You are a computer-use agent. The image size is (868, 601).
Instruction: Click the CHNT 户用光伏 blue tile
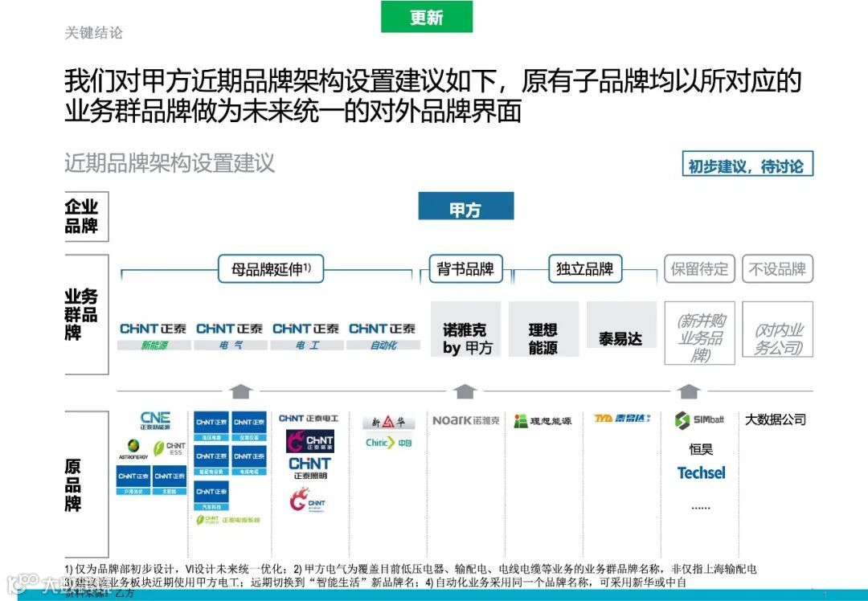click(x=133, y=480)
